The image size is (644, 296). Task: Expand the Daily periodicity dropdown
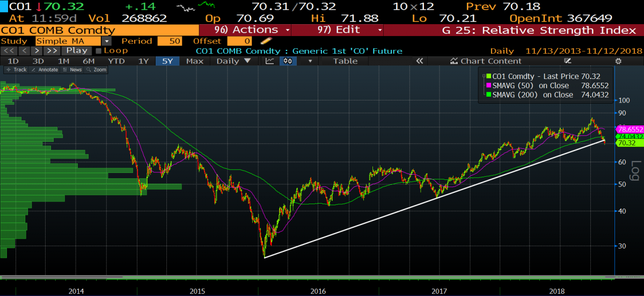233,61
